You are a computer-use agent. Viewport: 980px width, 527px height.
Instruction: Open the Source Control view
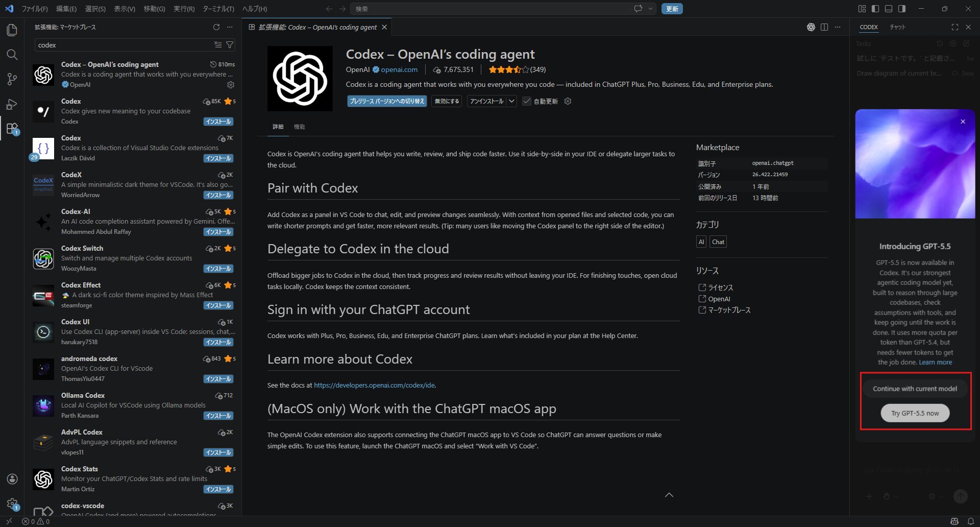tap(12, 79)
